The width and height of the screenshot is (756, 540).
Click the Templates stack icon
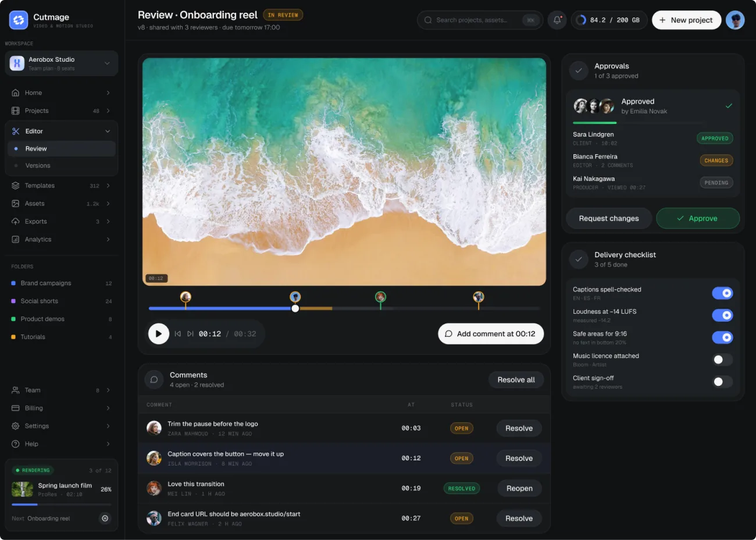[16, 186]
